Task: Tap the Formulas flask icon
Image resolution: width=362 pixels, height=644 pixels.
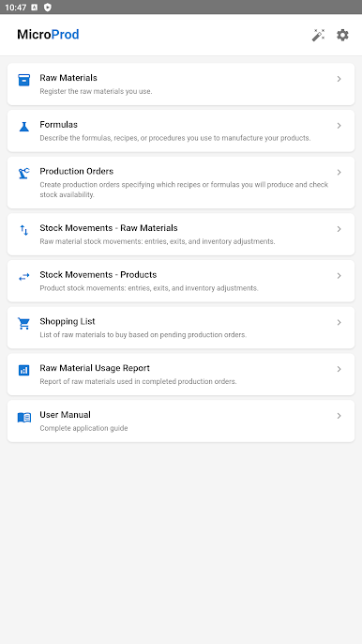Action: pyautogui.click(x=24, y=127)
